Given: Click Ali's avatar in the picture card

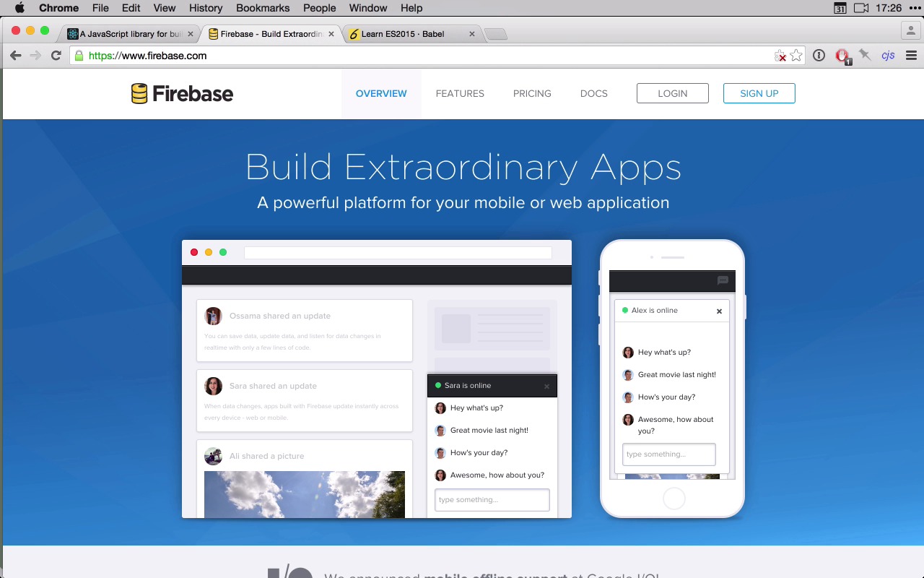Looking at the screenshot, I should tap(213, 456).
